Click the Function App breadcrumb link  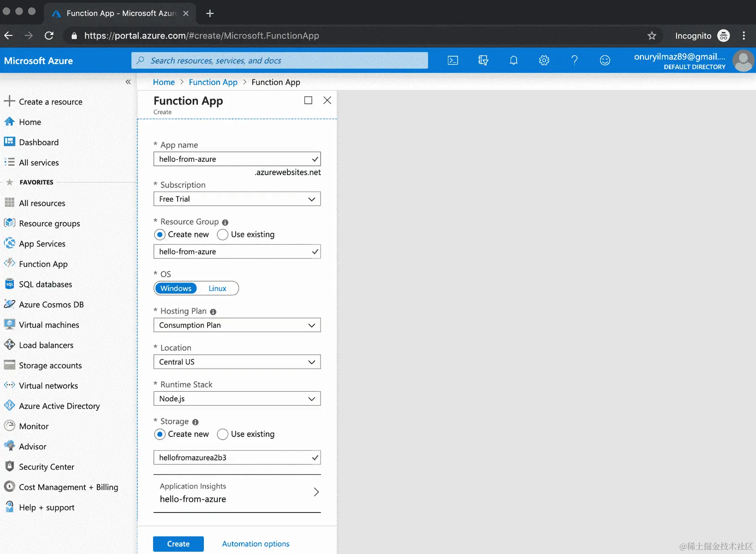pos(213,82)
